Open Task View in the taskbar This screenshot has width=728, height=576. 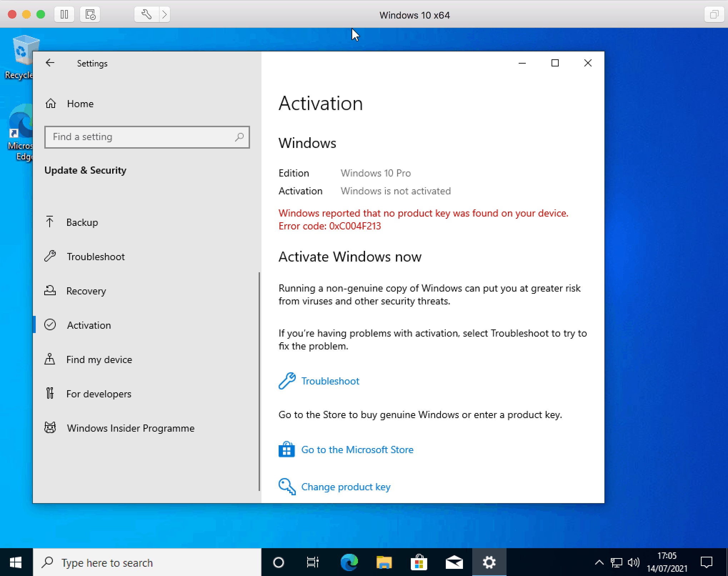(x=313, y=562)
